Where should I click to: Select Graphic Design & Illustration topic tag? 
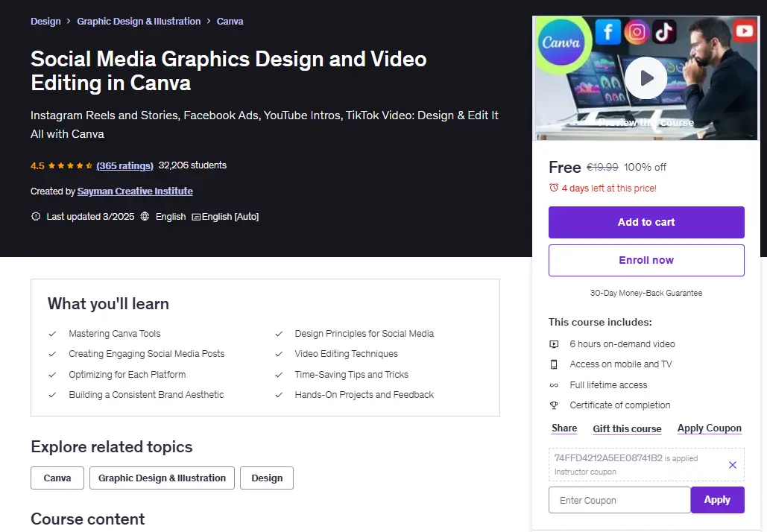(162, 478)
